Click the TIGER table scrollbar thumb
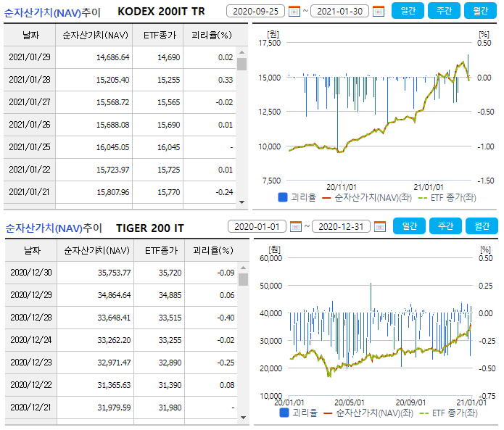Image resolution: width=504 pixels, height=430 pixels. (244, 279)
